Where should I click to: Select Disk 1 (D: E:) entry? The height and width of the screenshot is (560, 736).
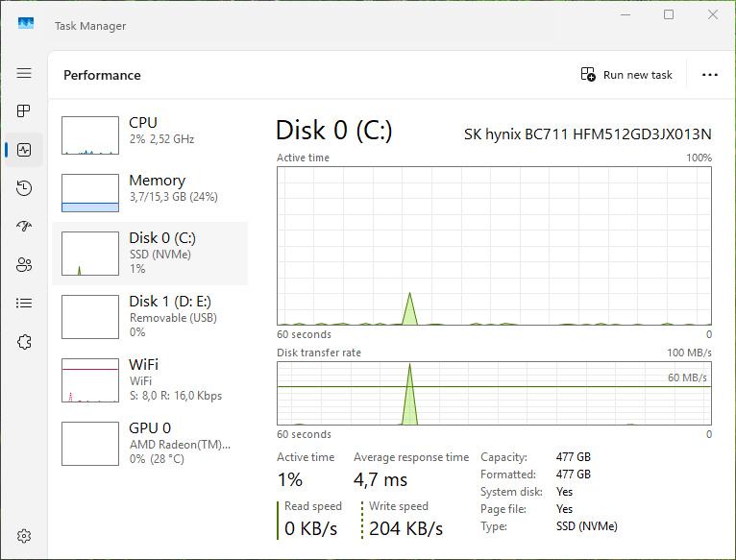click(x=149, y=316)
